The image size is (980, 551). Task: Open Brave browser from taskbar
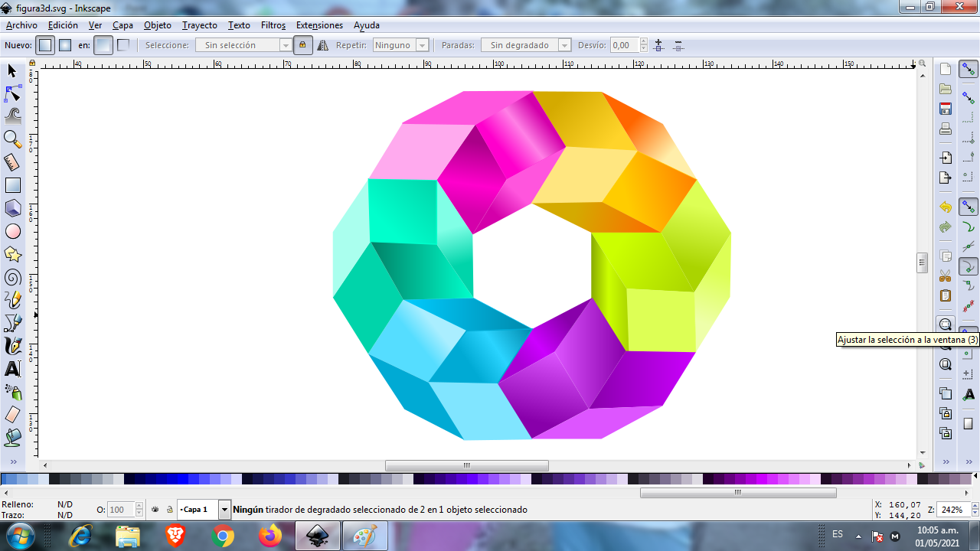tap(175, 536)
